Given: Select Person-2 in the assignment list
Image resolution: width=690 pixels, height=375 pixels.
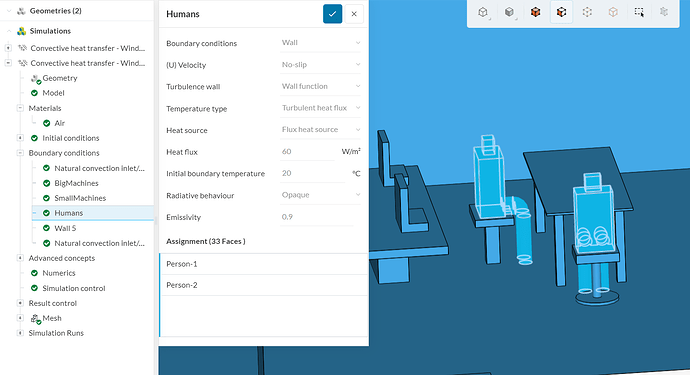Looking at the screenshot, I should tap(264, 285).
